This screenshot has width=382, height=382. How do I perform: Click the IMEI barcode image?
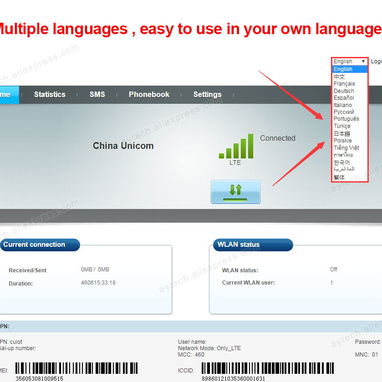tap(76, 368)
